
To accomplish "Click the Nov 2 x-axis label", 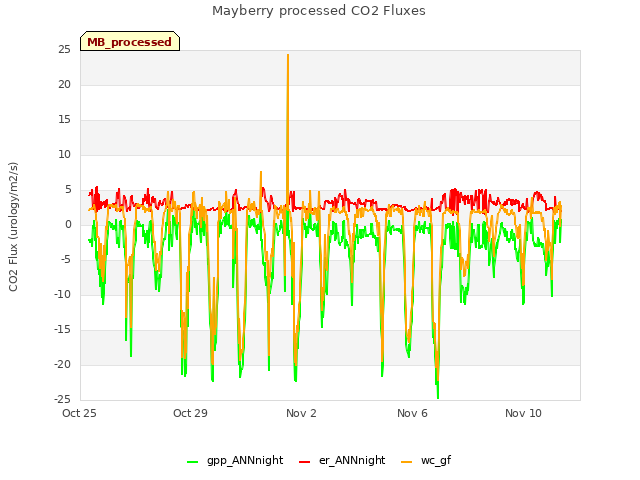I will click(x=301, y=413).
